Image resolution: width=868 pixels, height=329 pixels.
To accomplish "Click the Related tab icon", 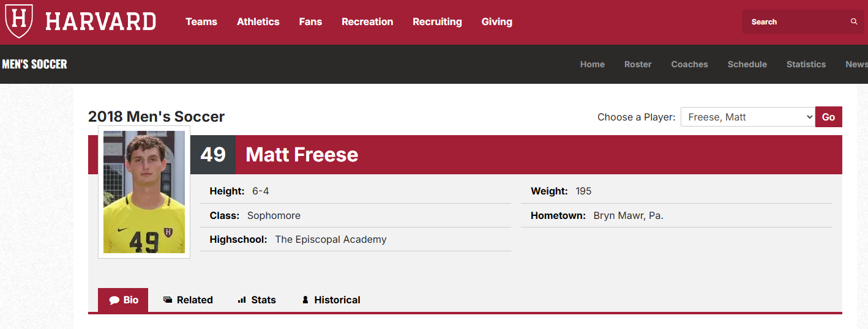I will pos(168,300).
